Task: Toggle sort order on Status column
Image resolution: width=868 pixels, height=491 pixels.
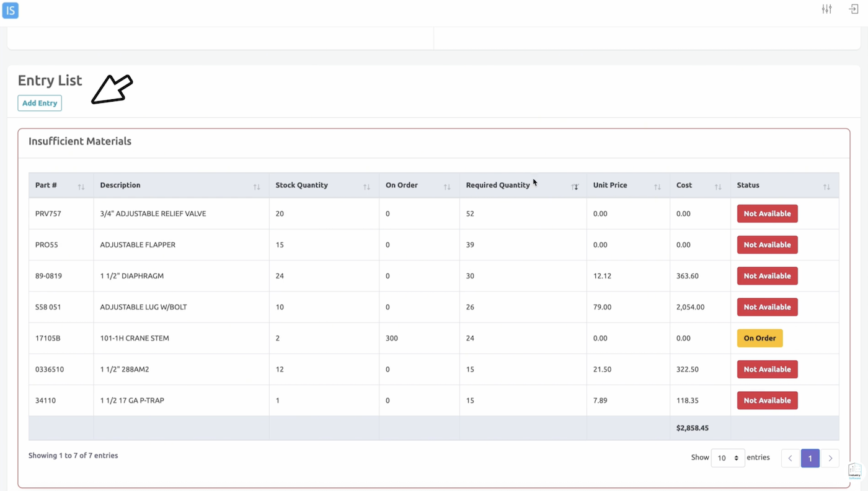Action: [x=826, y=186]
